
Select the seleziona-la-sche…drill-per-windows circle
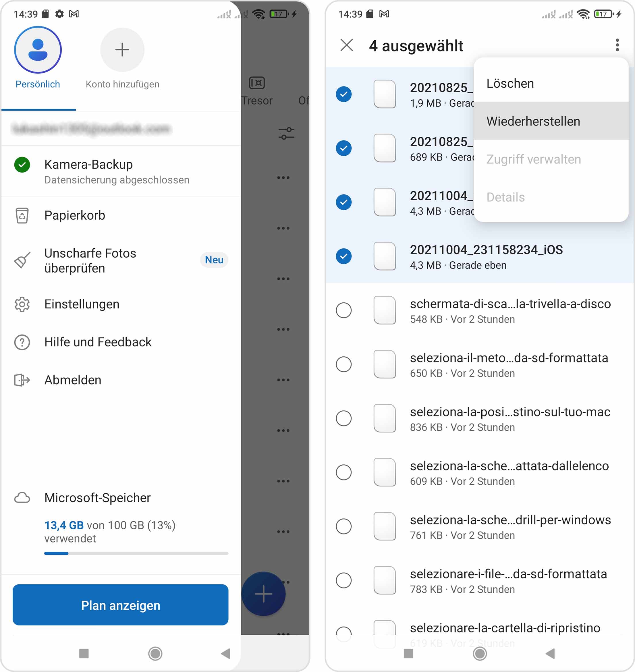coord(343,526)
